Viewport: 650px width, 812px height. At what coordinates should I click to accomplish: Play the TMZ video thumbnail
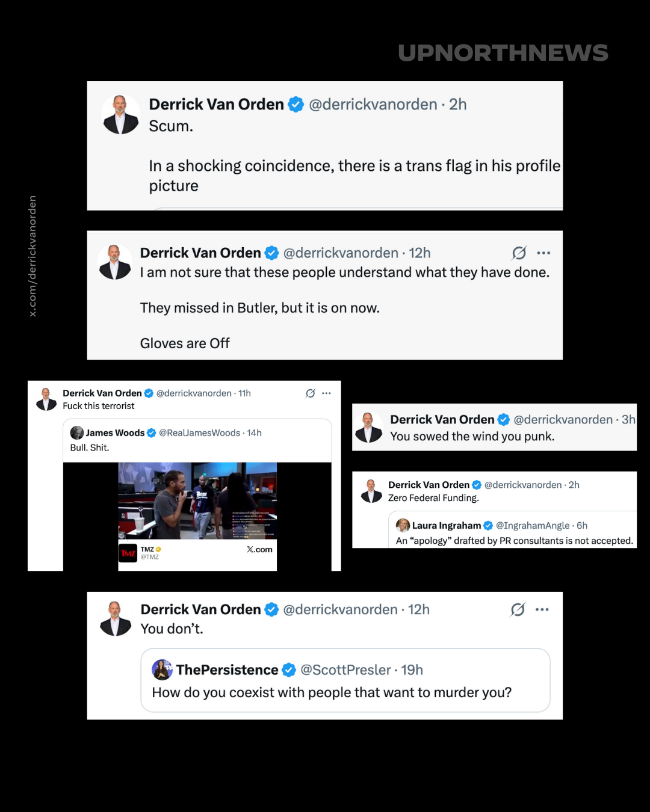(x=197, y=500)
